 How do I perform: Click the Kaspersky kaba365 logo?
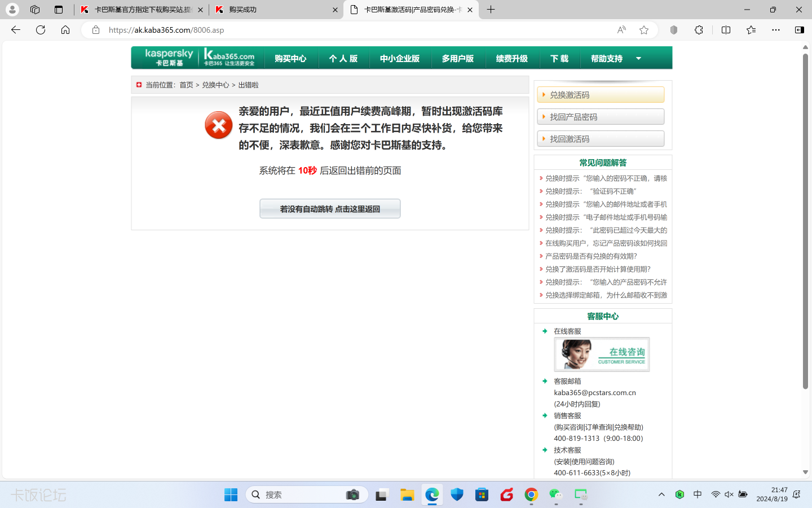(x=200, y=58)
